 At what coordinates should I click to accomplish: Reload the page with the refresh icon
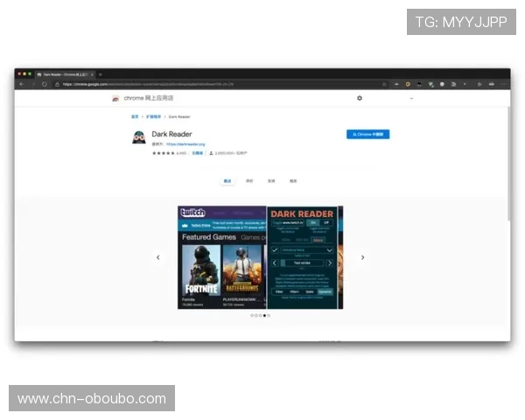44,85
